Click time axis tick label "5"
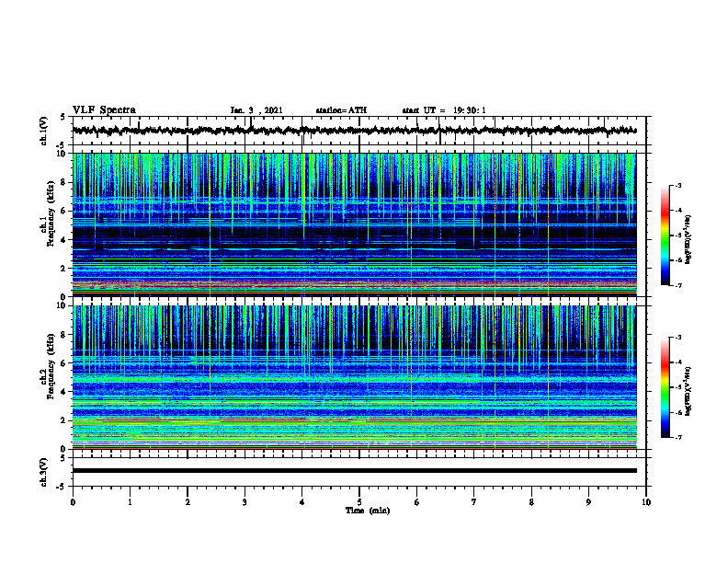728x563 pixels. 359,502
